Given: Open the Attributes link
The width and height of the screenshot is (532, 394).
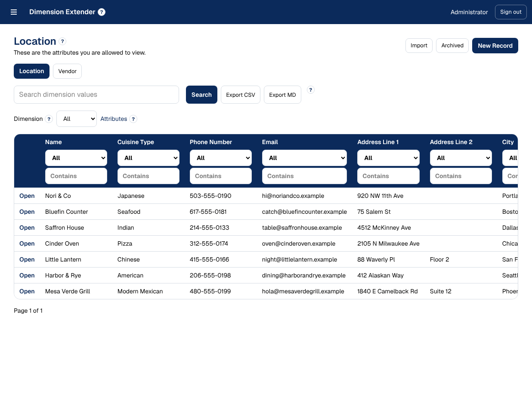Looking at the screenshot, I should (114, 119).
